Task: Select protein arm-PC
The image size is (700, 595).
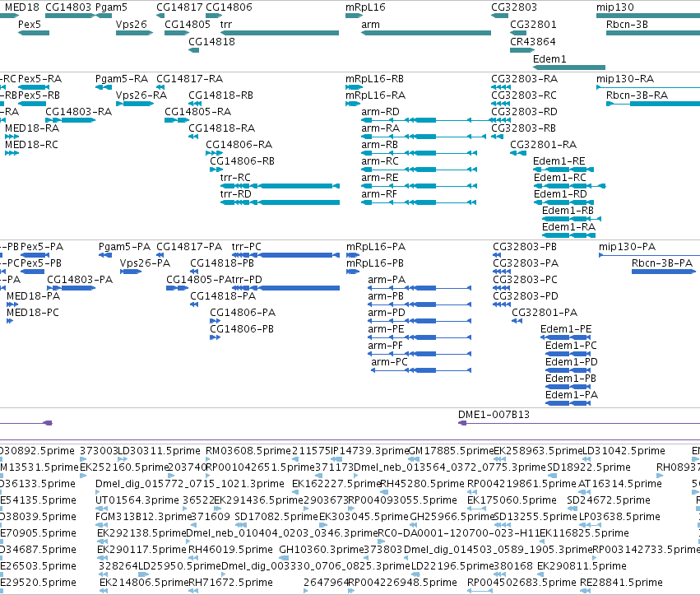Action: click(421, 370)
